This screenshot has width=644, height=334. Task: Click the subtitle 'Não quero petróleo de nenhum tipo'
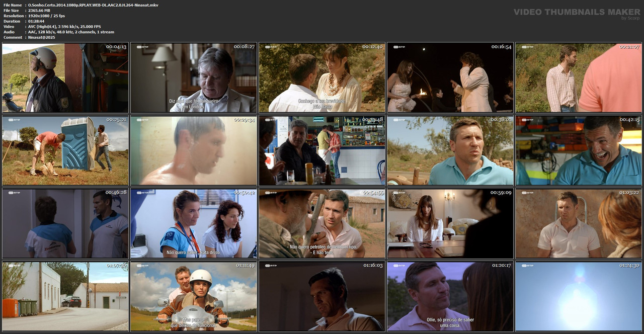[322, 249]
